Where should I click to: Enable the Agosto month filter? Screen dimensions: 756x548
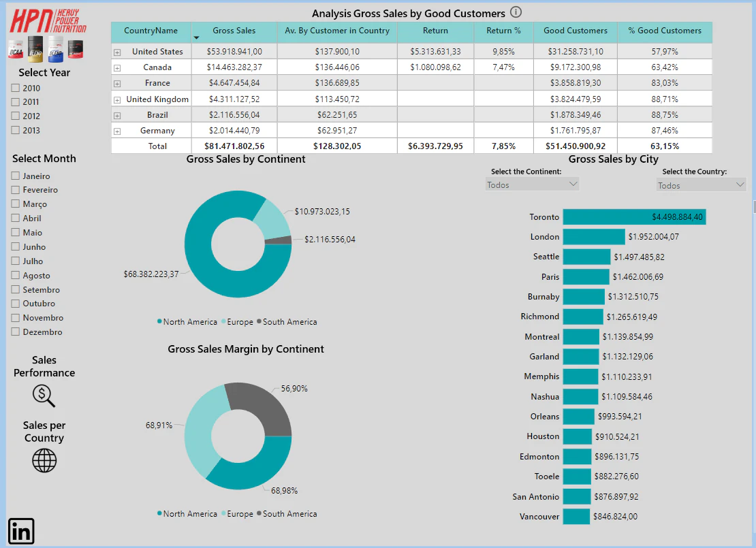click(x=16, y=275)
